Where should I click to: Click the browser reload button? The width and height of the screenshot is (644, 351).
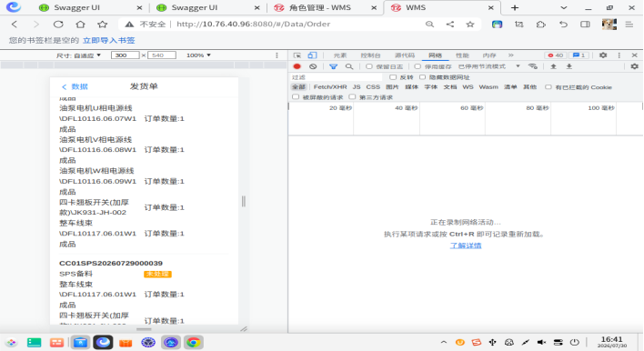coord(58,25)
